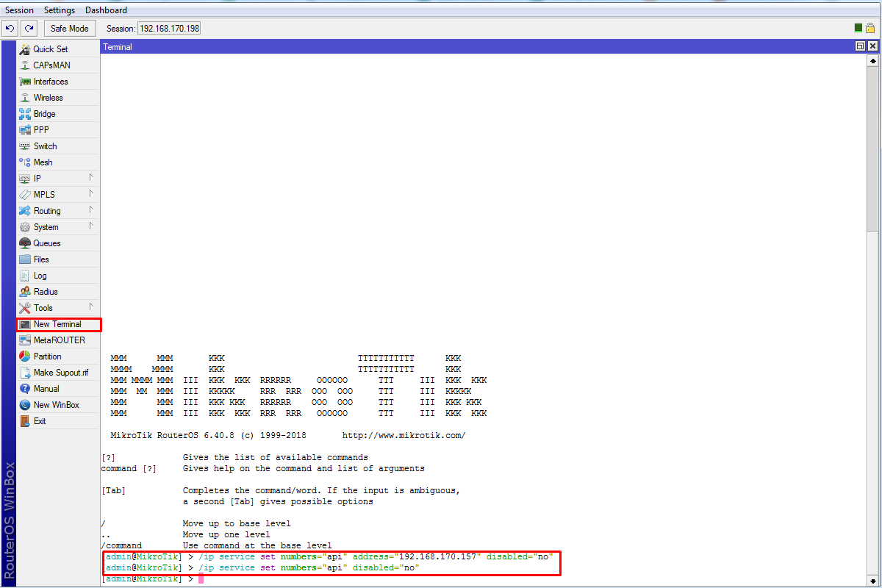Click the terminal input cursor at the prompt

(x=201, y=579)
